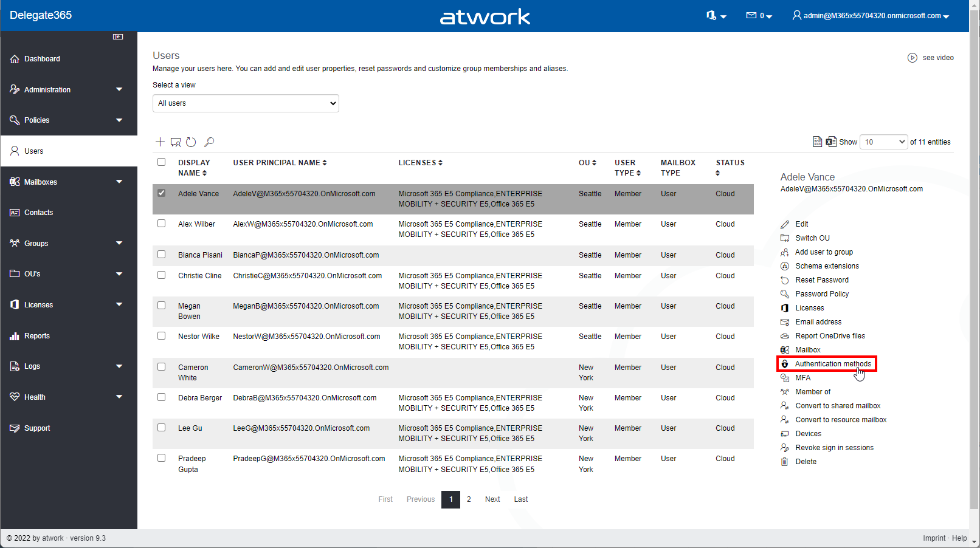Sort table by Licenses column
The width and height of the screenshot is (980, 548).
pos(420,163)
